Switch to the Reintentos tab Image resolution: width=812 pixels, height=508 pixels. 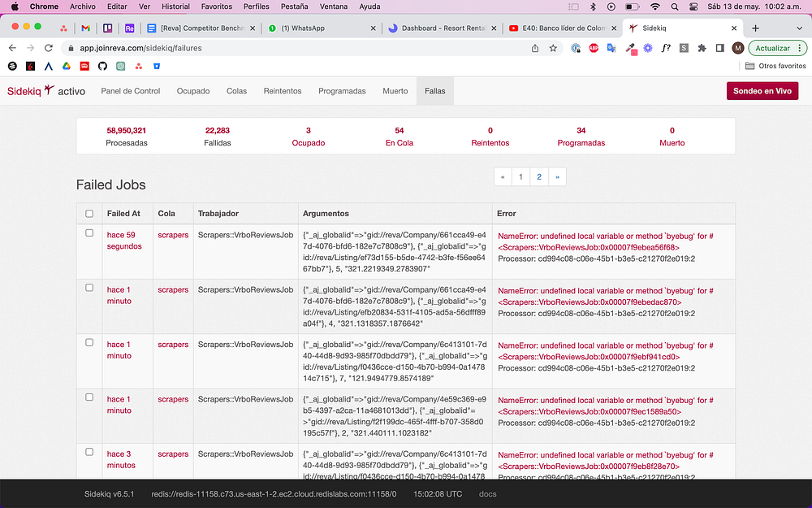click(x=283, y=91)
